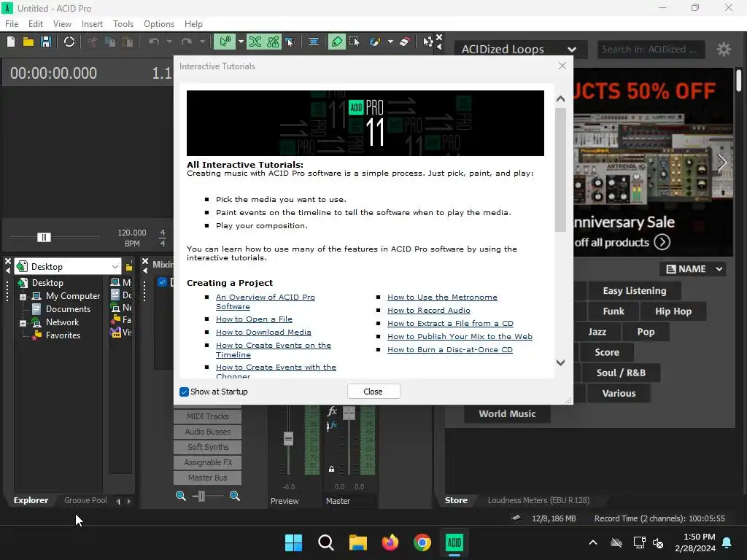The width and height of the screenshot is (747, 560).
Task: Click the Paste clipboard icon
Action: [128, 42]
